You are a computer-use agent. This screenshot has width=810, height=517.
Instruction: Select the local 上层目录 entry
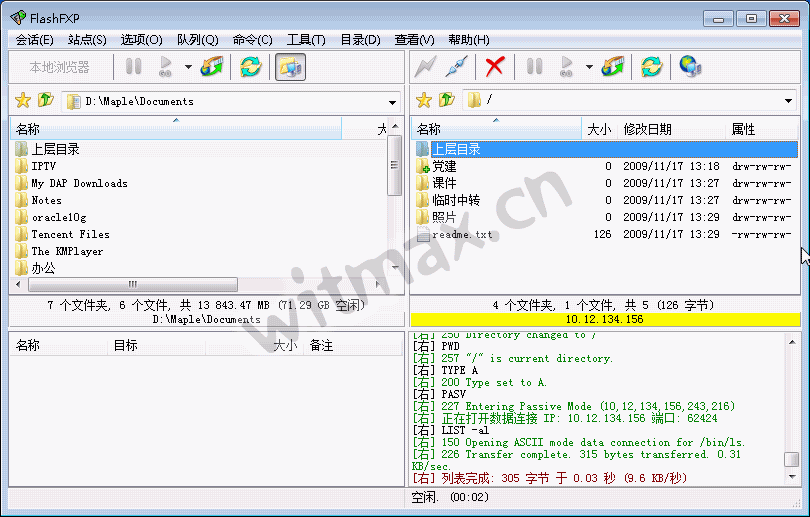[x=48, y=149]
